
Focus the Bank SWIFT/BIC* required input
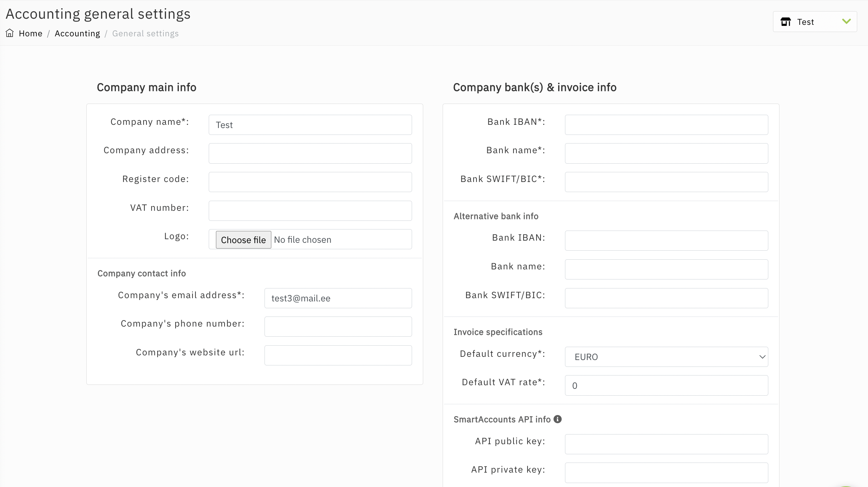point(666,182)
